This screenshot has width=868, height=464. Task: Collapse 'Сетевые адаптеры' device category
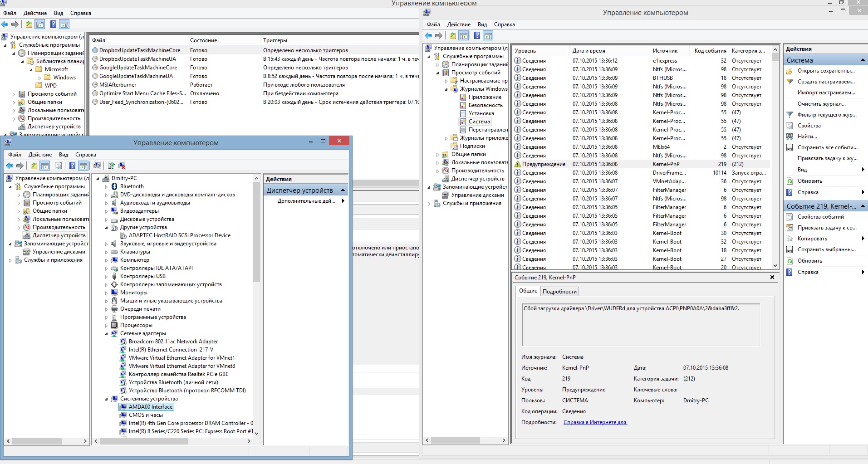click(107, 334)
